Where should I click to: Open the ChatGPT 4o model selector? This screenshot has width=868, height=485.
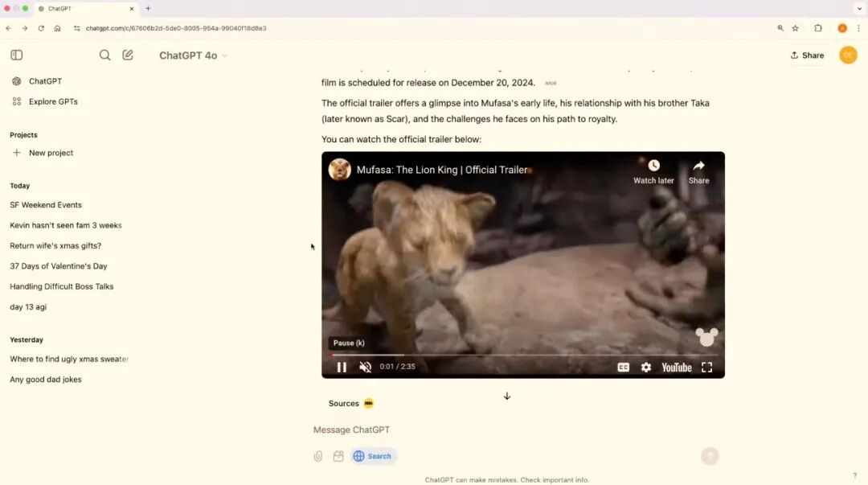(193, 55)
